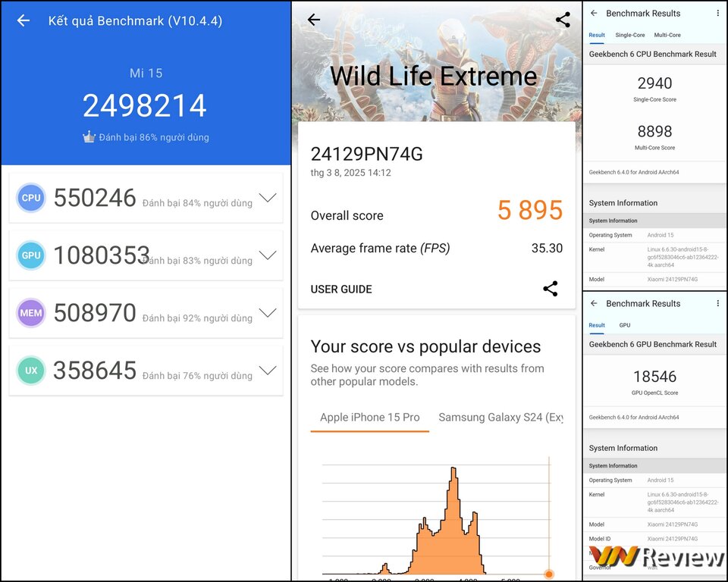Click the Mi 15 device name
The height and width of the screenshot is (582, 728).
click(x=146, y=73)
